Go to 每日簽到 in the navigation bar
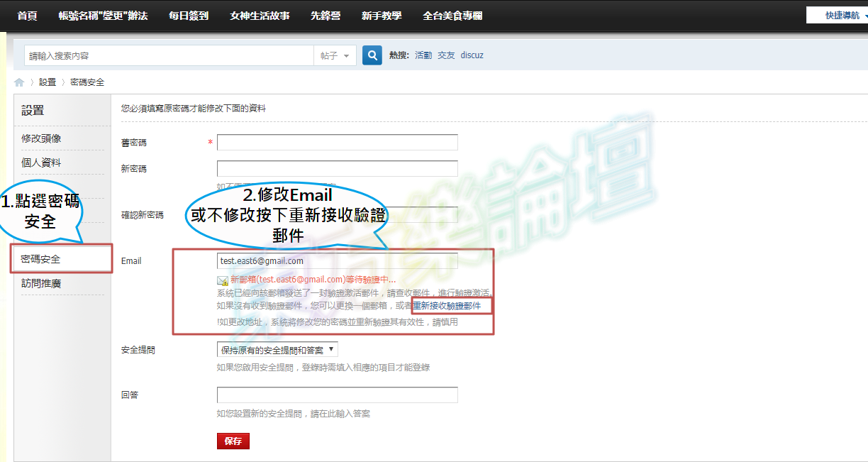The width and height of the screenshot is (868, 462). [x=189, y=16]
